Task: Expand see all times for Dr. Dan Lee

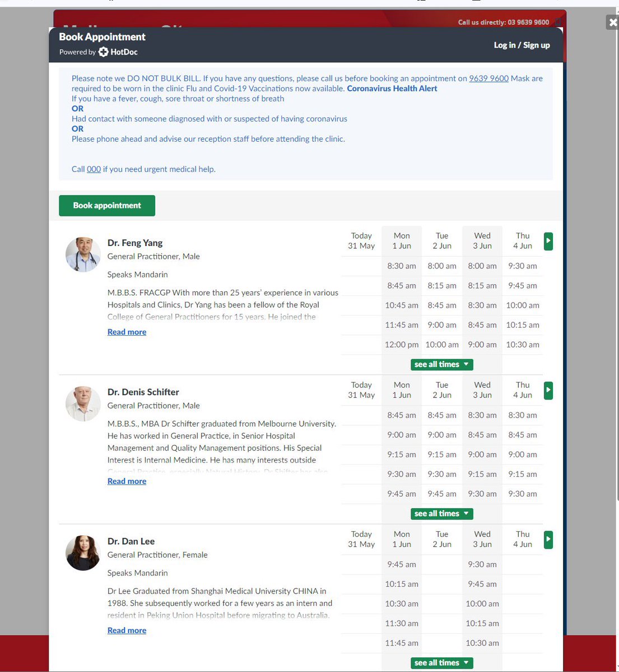Action: [441, 662]
